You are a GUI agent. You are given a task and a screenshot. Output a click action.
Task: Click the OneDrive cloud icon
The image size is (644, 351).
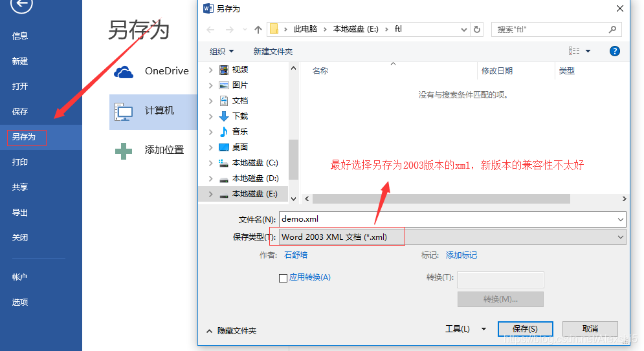tap(124, 72)
